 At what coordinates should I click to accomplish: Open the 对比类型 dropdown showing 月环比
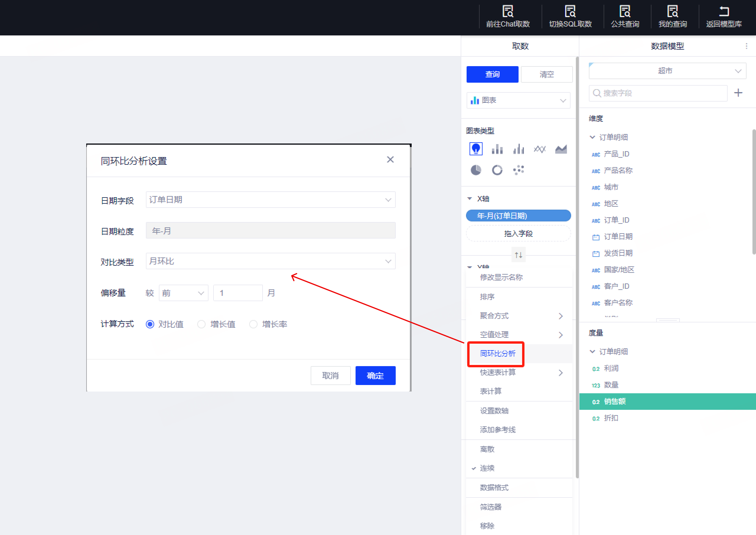point(270,261)
